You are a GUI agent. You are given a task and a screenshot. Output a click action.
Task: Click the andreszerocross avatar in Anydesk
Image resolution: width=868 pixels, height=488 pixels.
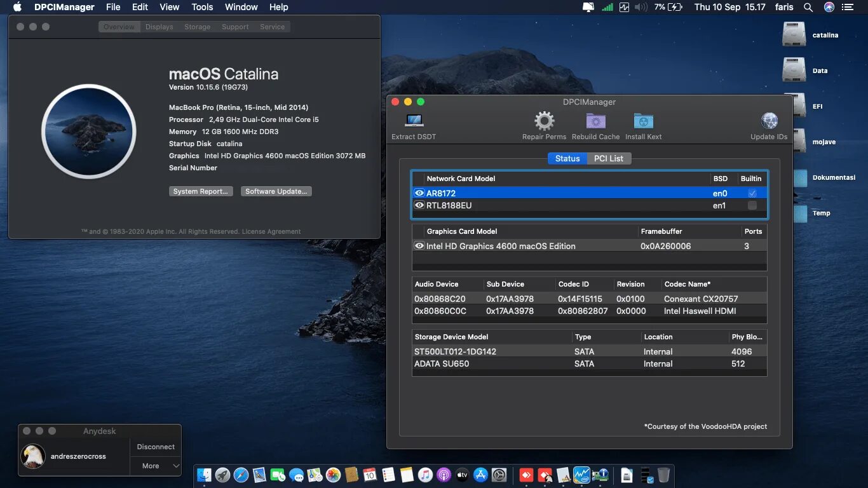(33, 456)
